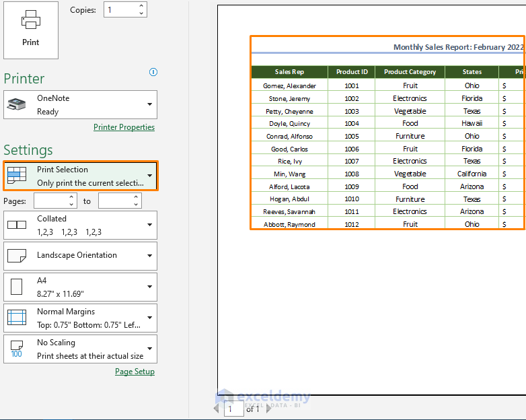Click product ID '1008' cell
The width and height of the screenshot is (526, 420).
coord(352,174)
